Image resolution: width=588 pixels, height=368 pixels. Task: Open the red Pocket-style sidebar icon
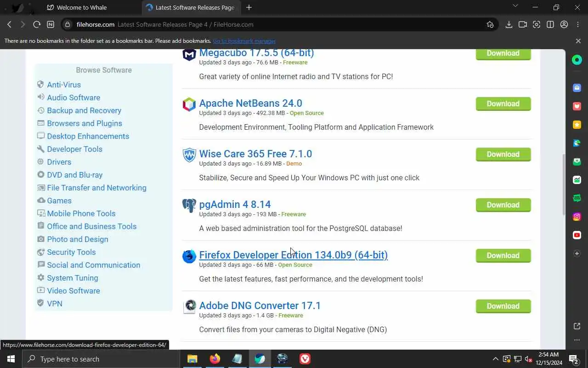[x=577, y=106]
